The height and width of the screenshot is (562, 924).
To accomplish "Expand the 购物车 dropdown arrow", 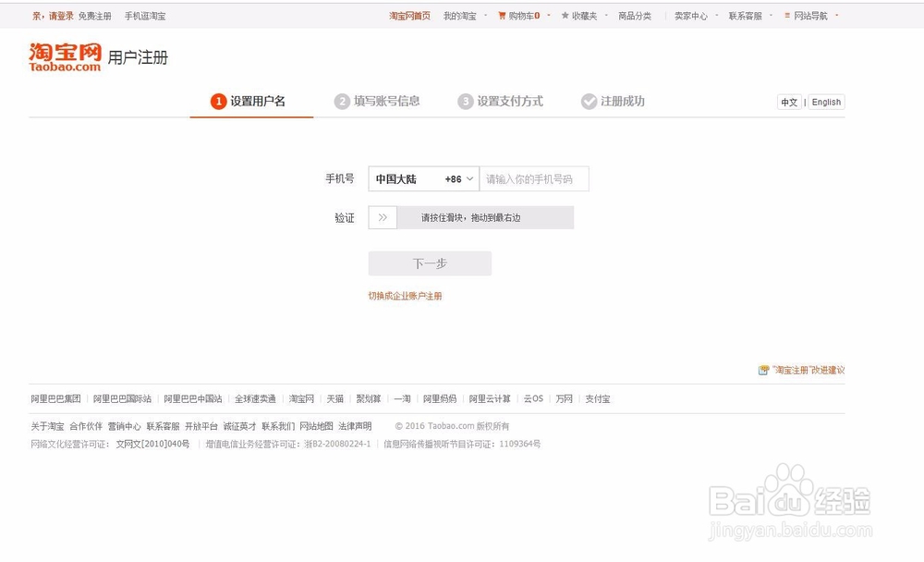I will coord(549,16).
